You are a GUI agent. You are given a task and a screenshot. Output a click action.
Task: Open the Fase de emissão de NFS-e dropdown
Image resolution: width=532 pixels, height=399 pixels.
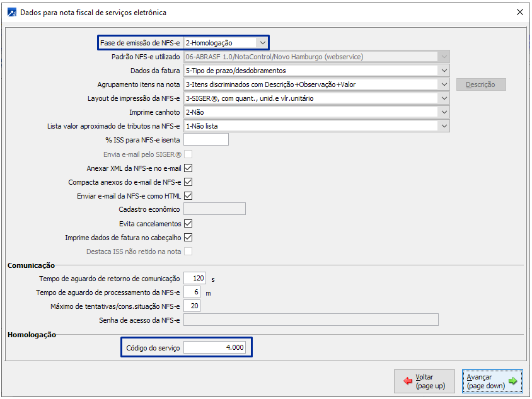click(x=262, y=43)
